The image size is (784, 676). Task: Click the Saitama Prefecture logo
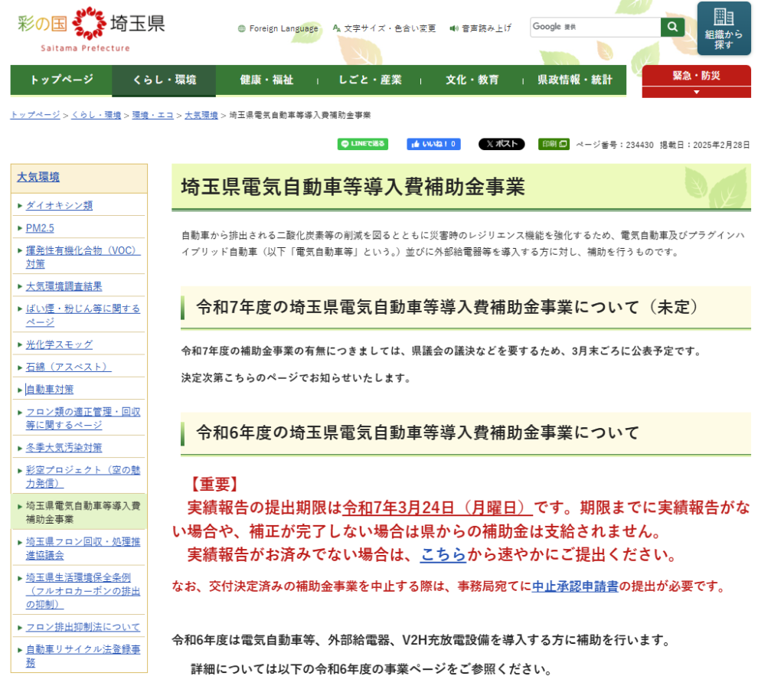coord(91,29)
